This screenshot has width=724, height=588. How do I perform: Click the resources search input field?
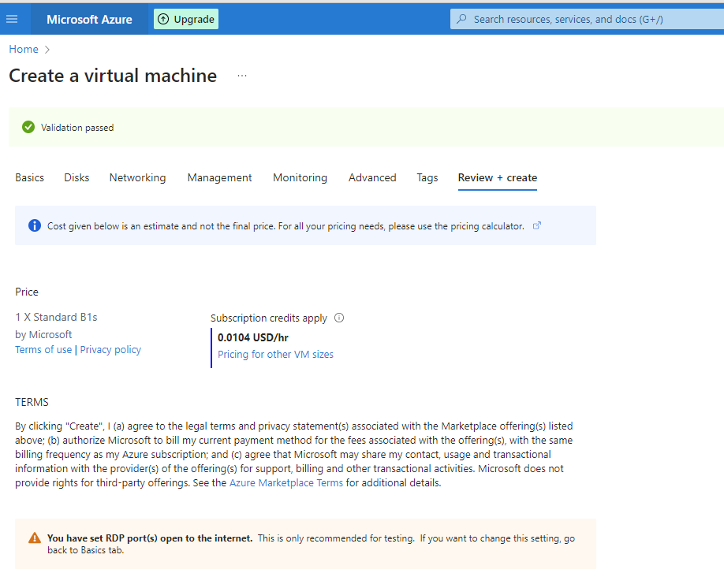coord(584,19)
